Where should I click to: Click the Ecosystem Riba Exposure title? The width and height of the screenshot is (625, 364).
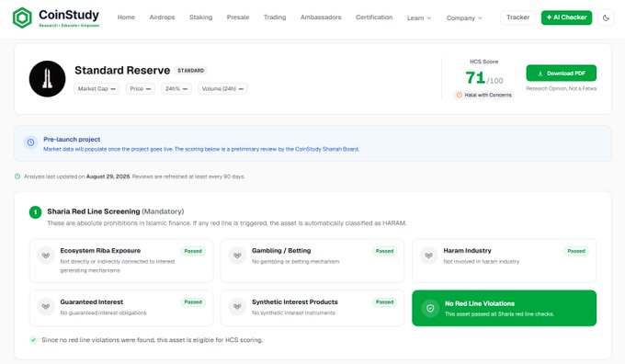click(x=100, y=250)
